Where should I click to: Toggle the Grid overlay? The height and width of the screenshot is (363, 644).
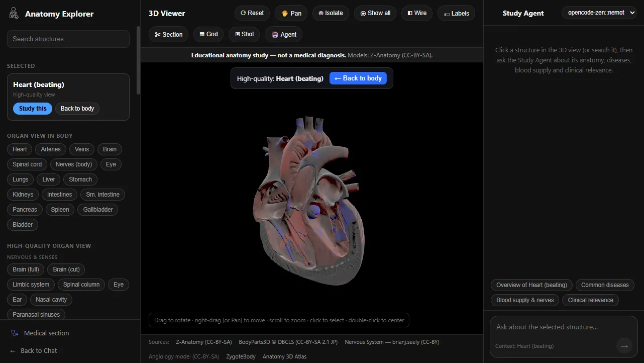coord(208,34)
